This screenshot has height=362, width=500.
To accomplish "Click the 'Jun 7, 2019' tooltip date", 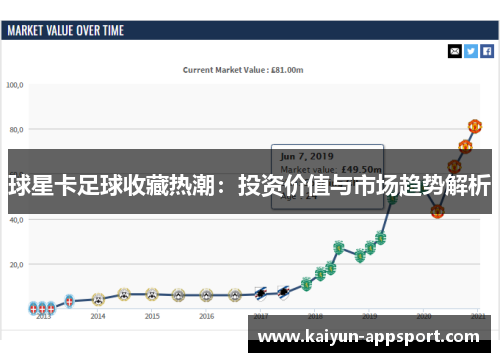I will tap(307, 156).
